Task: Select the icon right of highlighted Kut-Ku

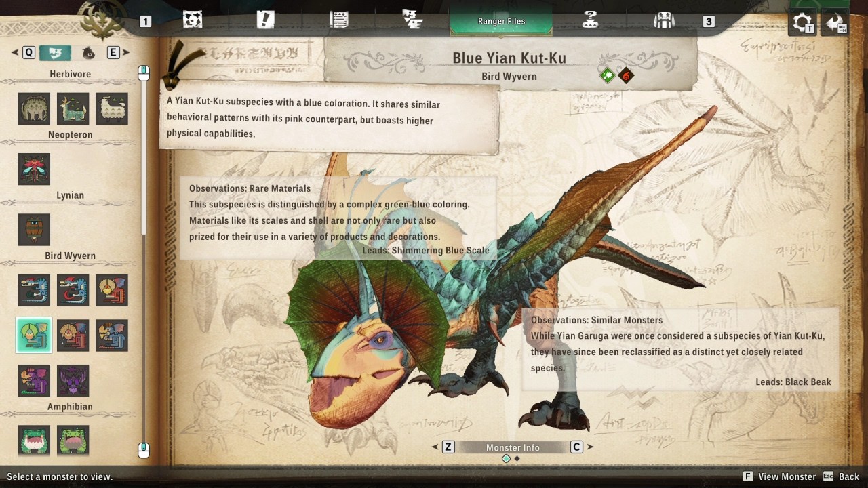Action: 73,335
